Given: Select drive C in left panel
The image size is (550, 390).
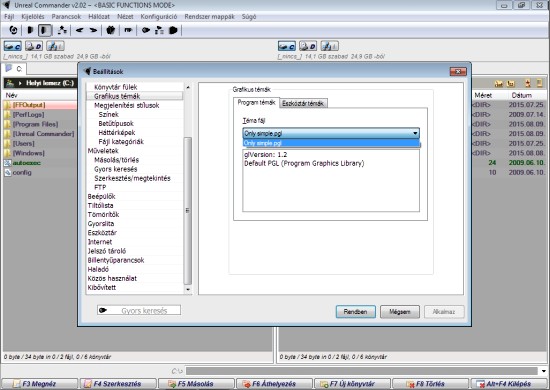Looking at the screenshot, I should [x=13, y=46].
